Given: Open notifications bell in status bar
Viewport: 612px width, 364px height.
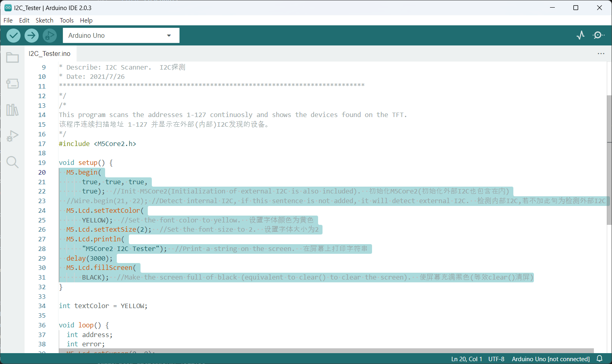Looking at the screenshot, I should click(x=600, y=359).
